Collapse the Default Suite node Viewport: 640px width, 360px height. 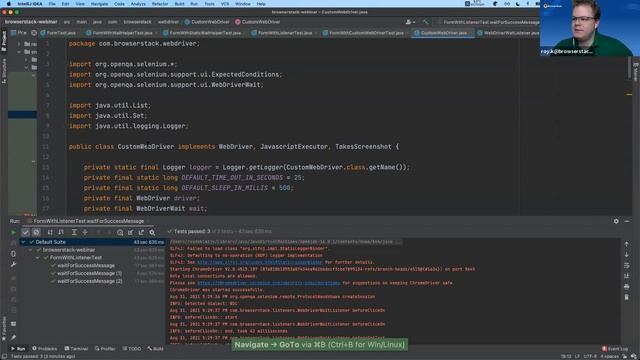coord(23,242)
